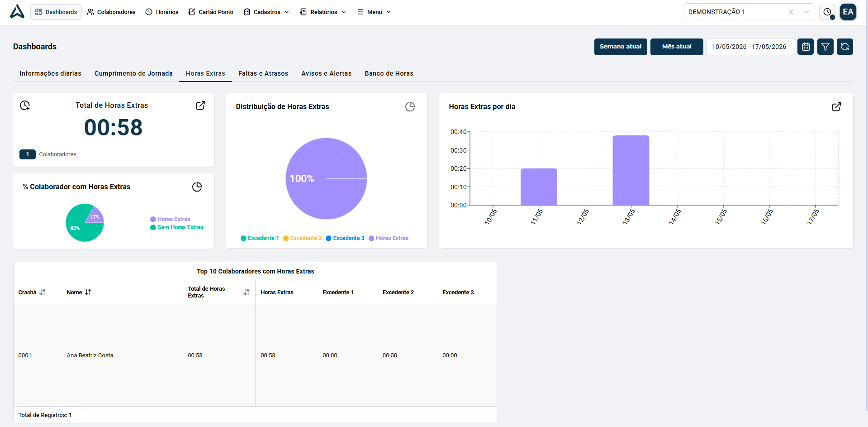Open the Dashboards navigation item
The image size is (868, 427).
56,12
